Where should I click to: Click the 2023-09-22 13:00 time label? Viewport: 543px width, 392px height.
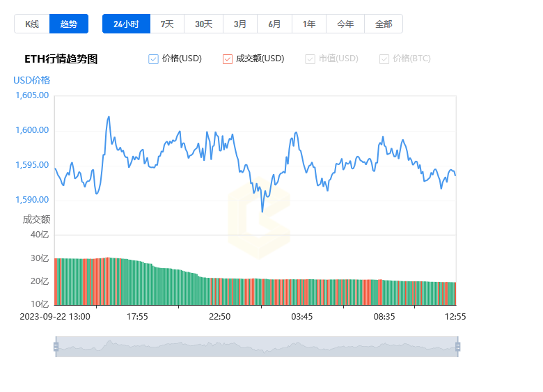(55, 317)
